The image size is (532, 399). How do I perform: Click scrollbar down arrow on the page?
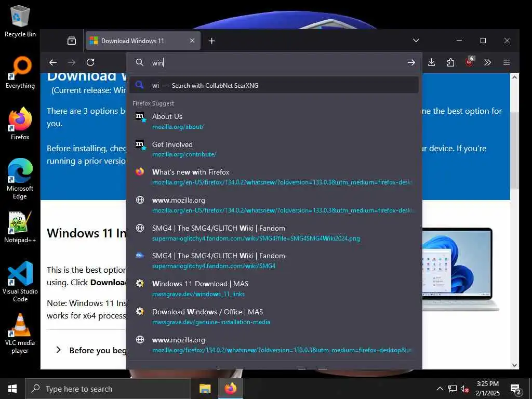[x=515, y=365]
